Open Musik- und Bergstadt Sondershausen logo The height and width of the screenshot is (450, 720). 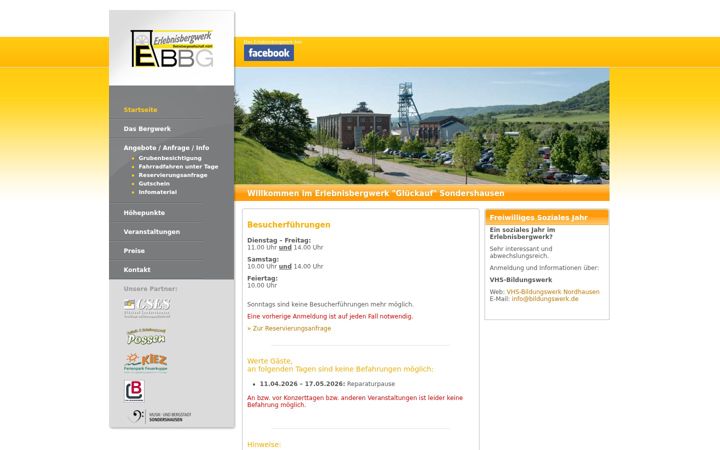click(x=159, y=416)
